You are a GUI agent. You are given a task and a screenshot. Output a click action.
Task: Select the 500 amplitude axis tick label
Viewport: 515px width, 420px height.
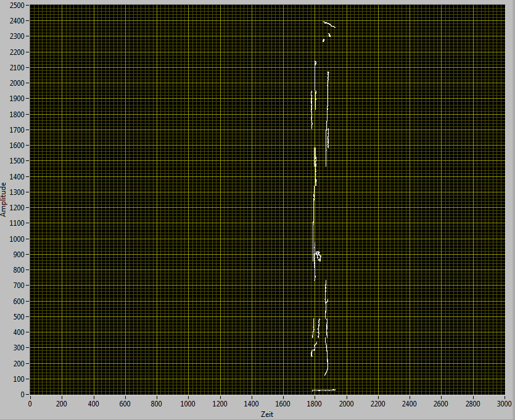click(x=19, y=317)
